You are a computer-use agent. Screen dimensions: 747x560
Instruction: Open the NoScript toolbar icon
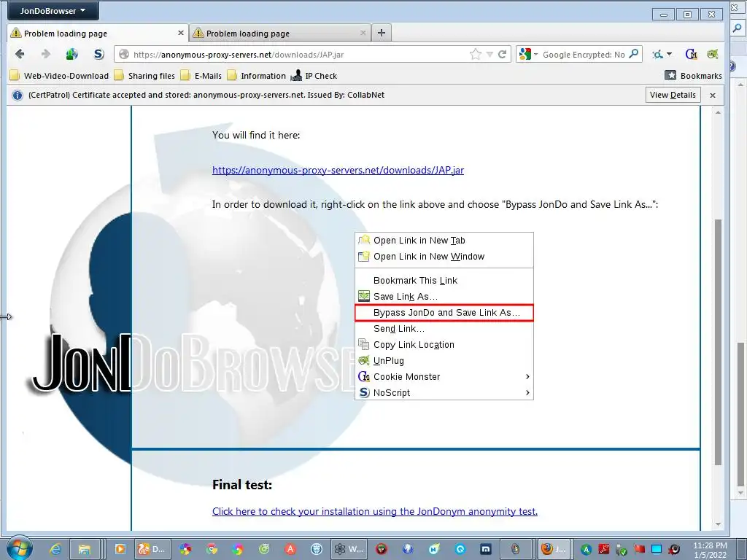click(98, 54)
